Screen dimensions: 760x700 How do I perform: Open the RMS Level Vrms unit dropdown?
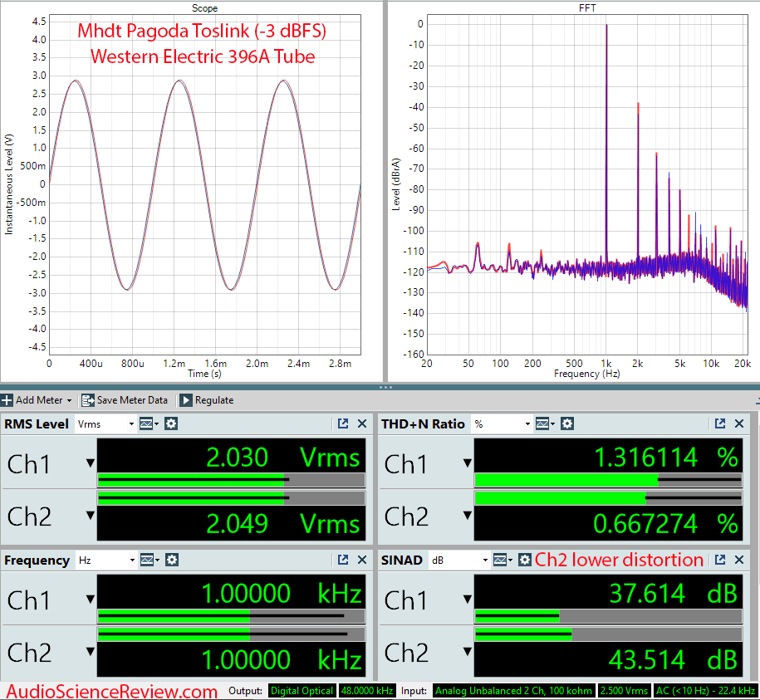click(x=105, y=423)
